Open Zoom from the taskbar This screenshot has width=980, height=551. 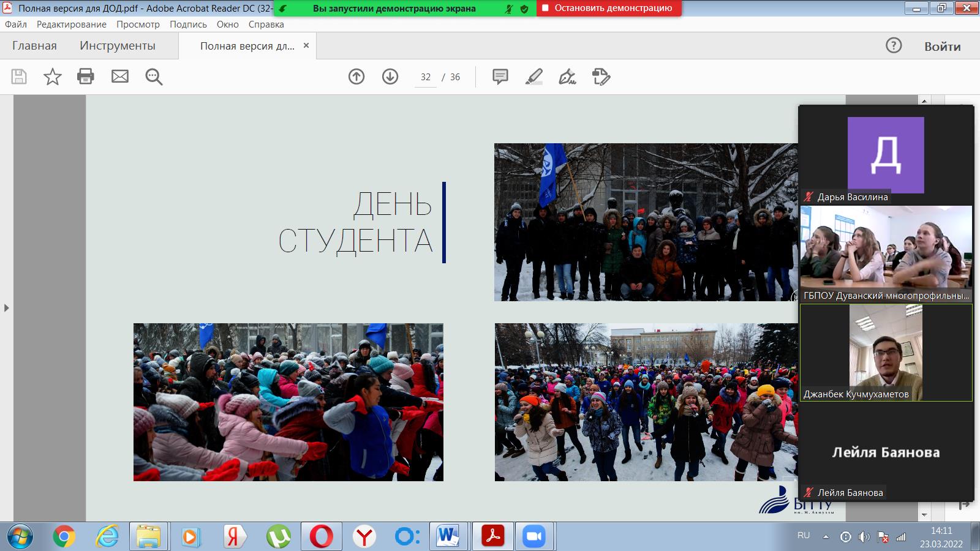(534, 537)
